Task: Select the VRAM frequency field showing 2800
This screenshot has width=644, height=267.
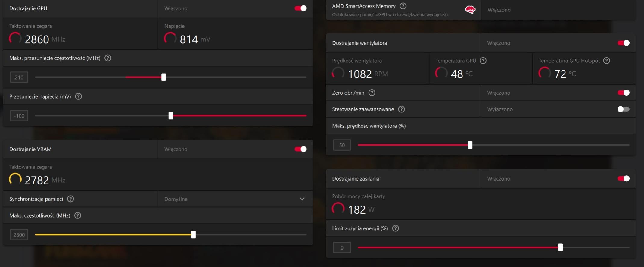Action: pyautogui.click(x=19, y=235)
